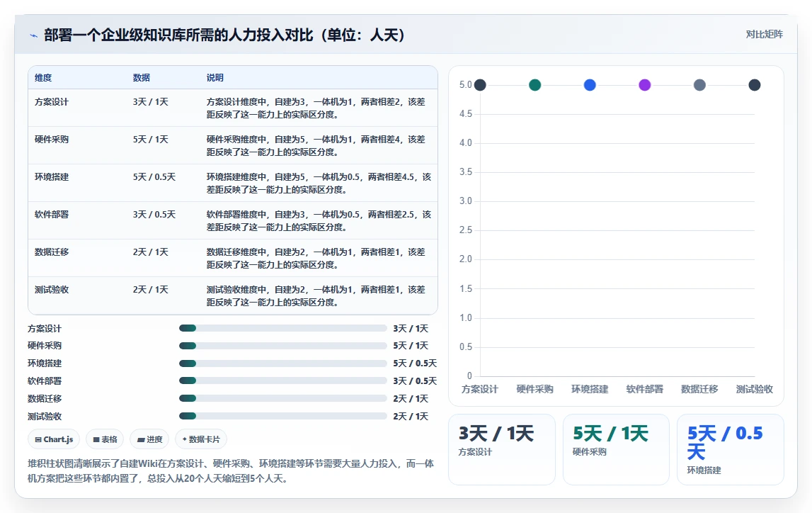
Task: Click the blue 环境搭建 chart data point
Action: (x=590, y=85)
